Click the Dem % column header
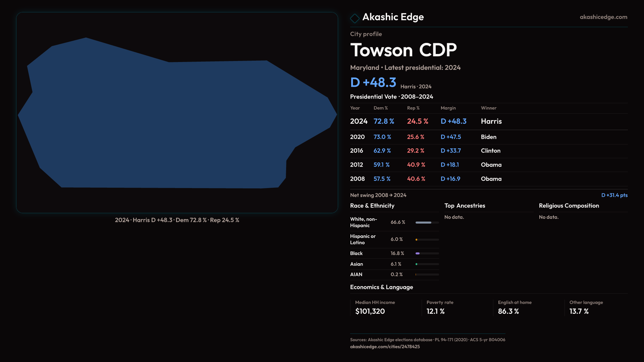 pyautogui.click(x=380, y=108)
